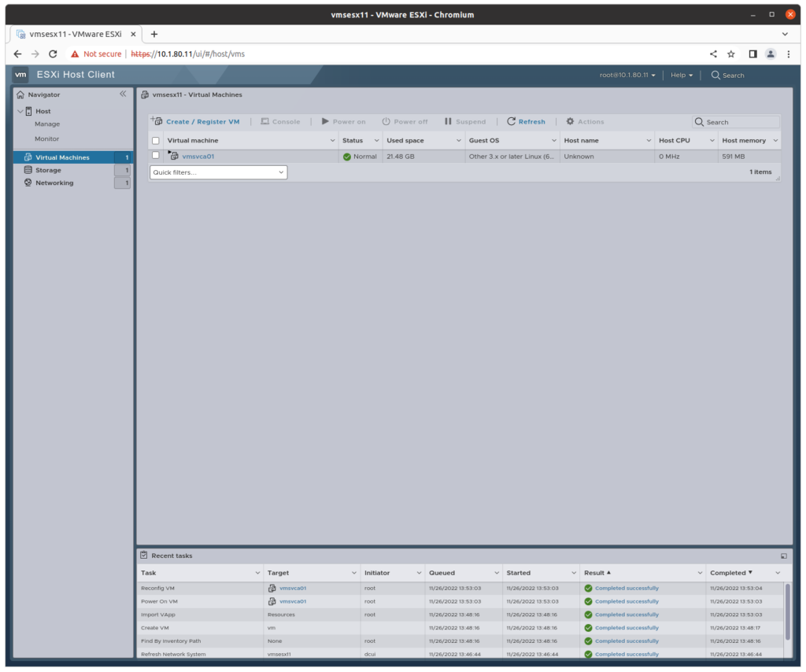The height and width of the screenshot is (672, 806).
Task: Click the virtual machines Search field
Action: pyautogui.click(x=736, y=122)
